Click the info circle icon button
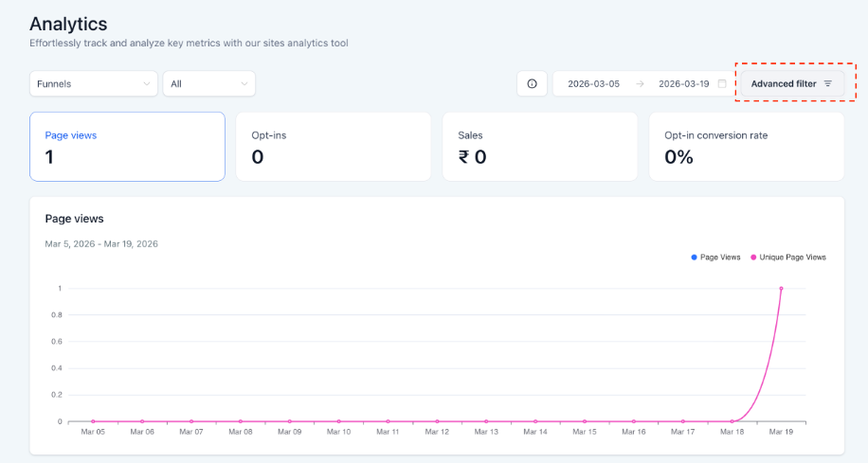The width and height of the screenshot is (868, 463). point(532,83)
